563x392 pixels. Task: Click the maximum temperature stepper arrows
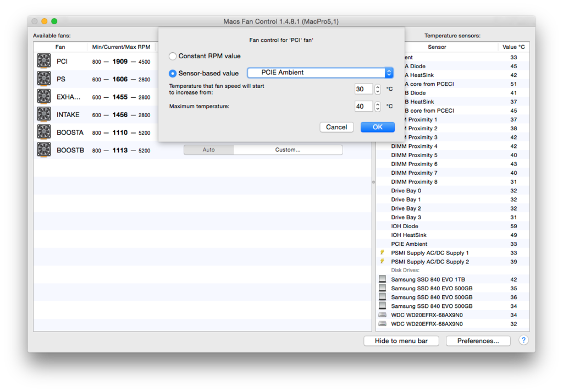(x=377, y=106)
